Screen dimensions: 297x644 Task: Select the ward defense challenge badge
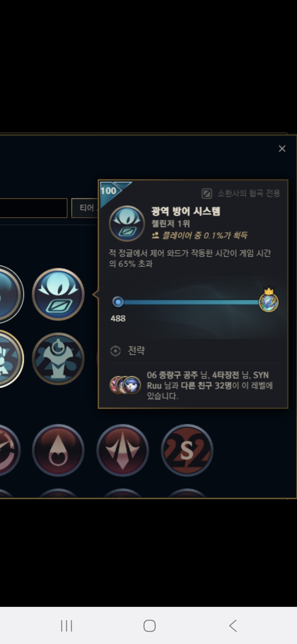tap(58, 294)
